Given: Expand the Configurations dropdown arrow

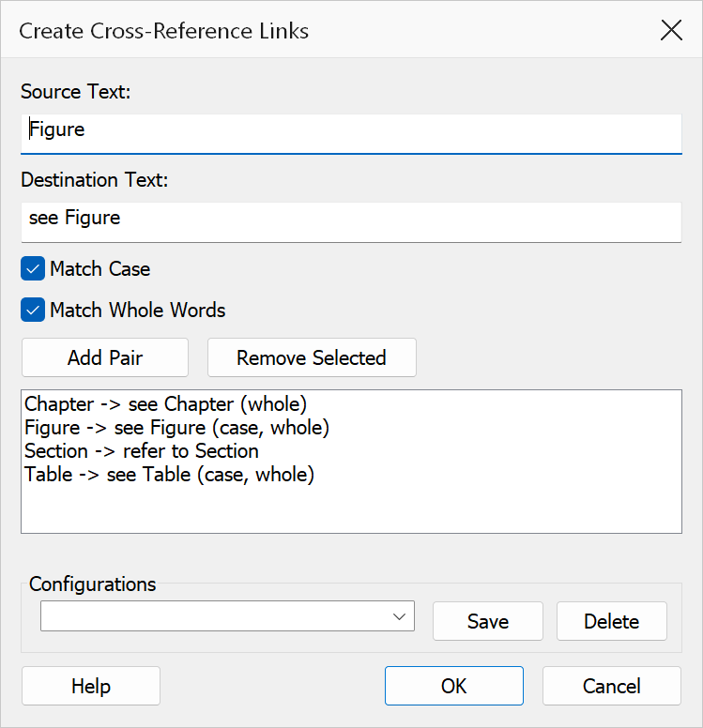Looking at the screenshot, I should [399, 616].
